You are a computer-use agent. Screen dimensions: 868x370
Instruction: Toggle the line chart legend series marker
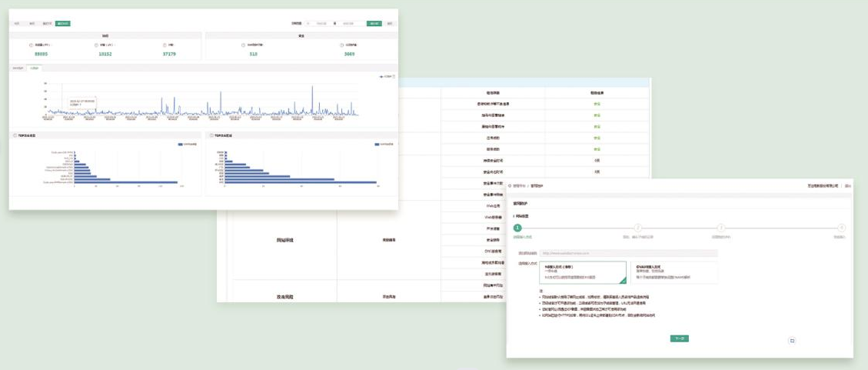point(382,76)
